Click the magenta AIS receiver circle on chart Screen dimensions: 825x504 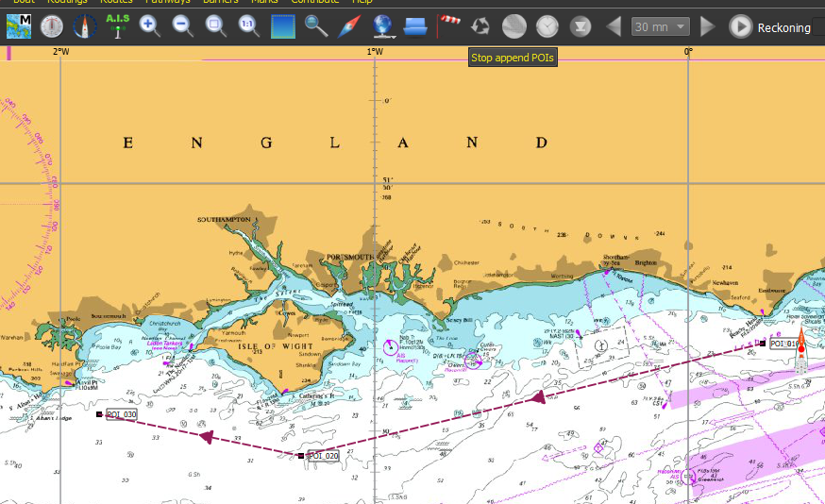click(391, 347)
